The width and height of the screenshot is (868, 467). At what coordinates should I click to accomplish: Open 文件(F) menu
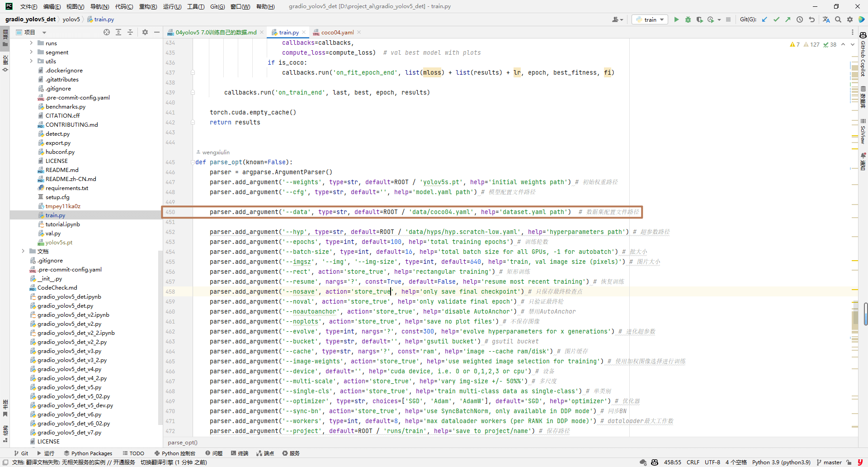pos(29,6)
